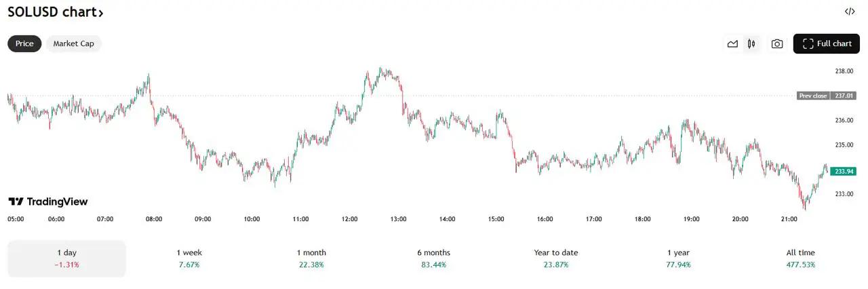Switch to 1 year range
The height and width of the screenshot is (289, 868).
point(678,258)
